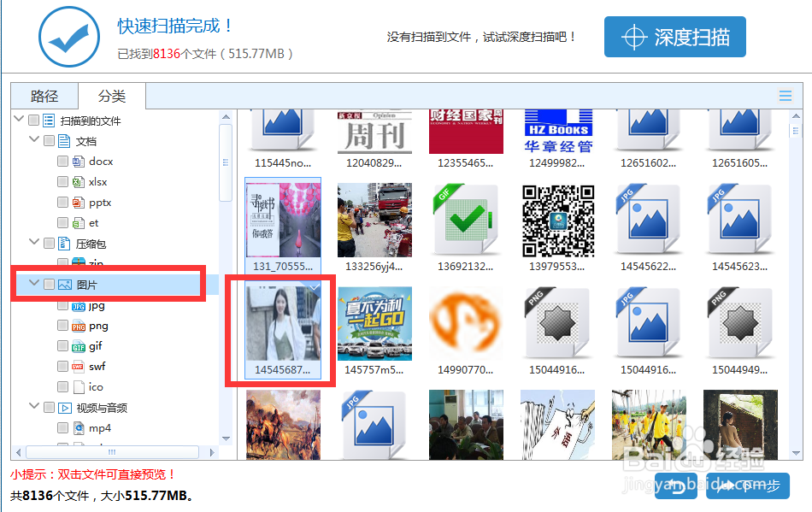Check the 文档 checkbox
This screenshot has height=512, width=812.
tap(50, 140)
